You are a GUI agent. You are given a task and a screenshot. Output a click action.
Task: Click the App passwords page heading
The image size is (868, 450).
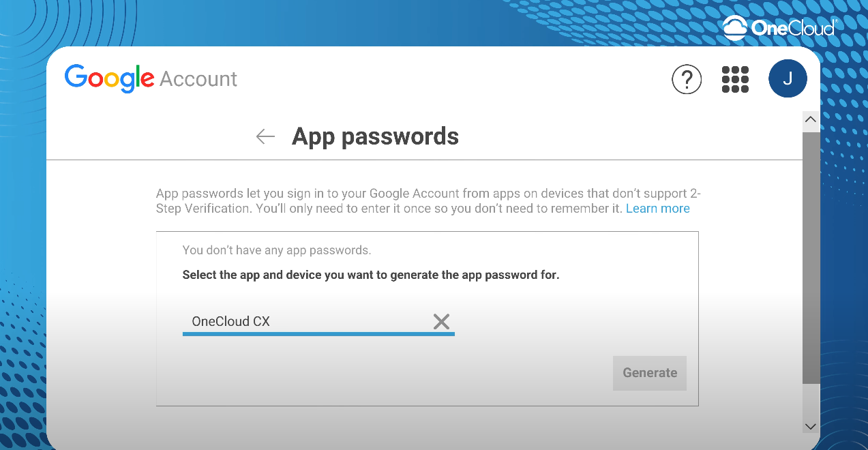coord(375,136)
